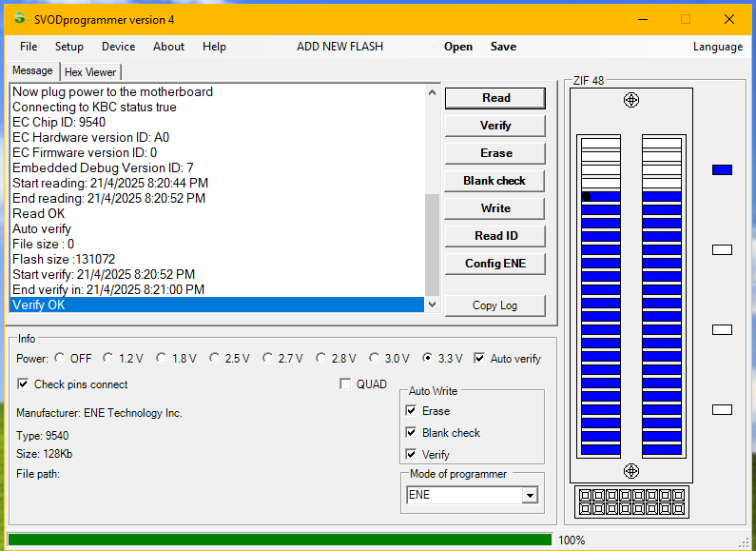Select 3.3 V power option
756x551 pixels.
[427, 358]
